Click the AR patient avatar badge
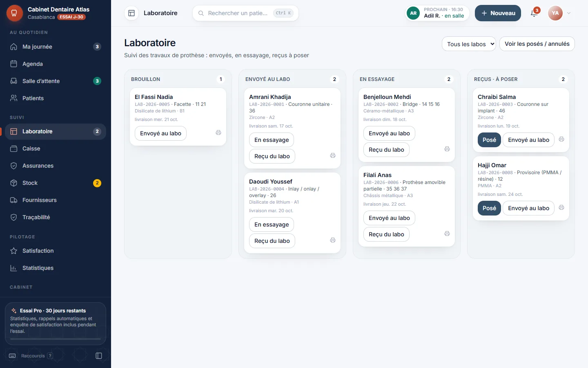The width and height of the screenshot is (588, 368). coord(413,13)
